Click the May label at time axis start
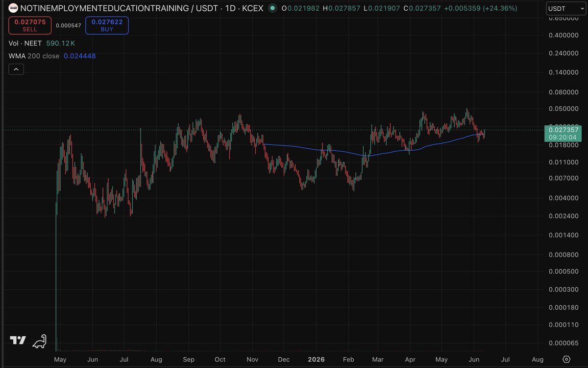 [x=60, y=360]
